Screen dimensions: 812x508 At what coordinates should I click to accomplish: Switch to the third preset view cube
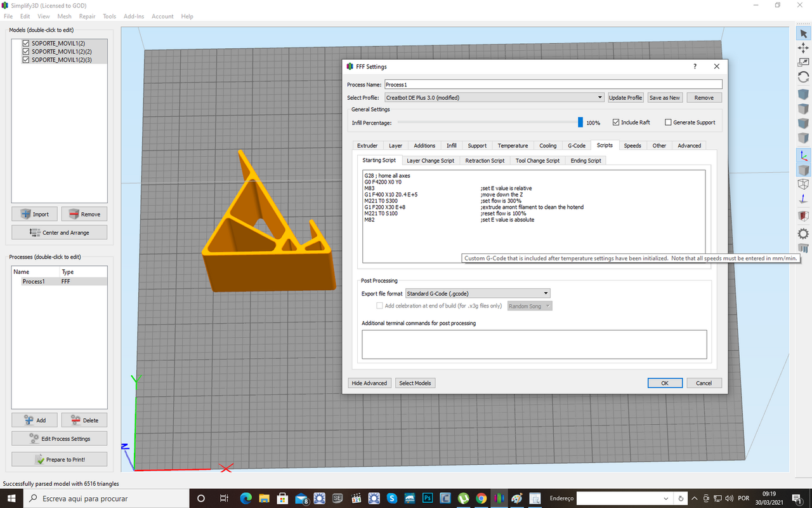click(x=802, y=123)
